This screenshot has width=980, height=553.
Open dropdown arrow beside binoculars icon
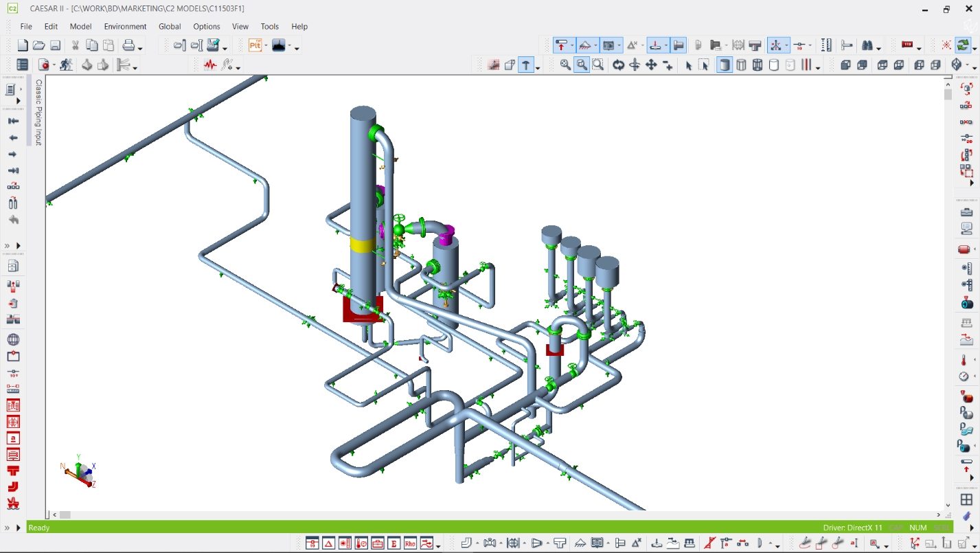(879, 48)
